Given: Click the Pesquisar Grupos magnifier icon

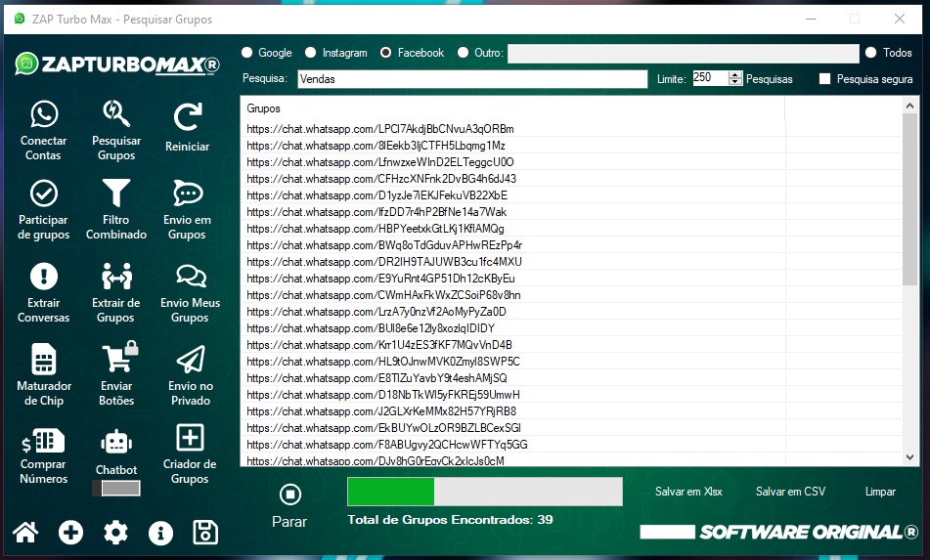Looking at the screenshot, I should click(x=116, y=116).
